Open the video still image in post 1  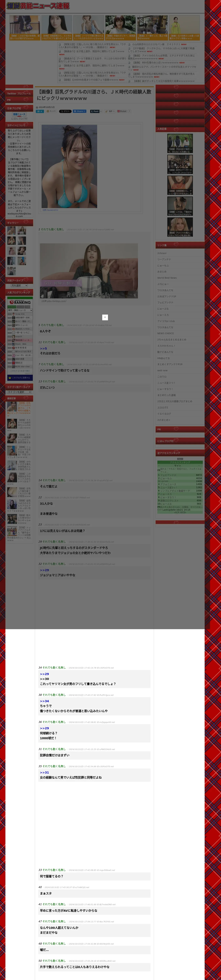pyautogui.click(x=89, y=271)
